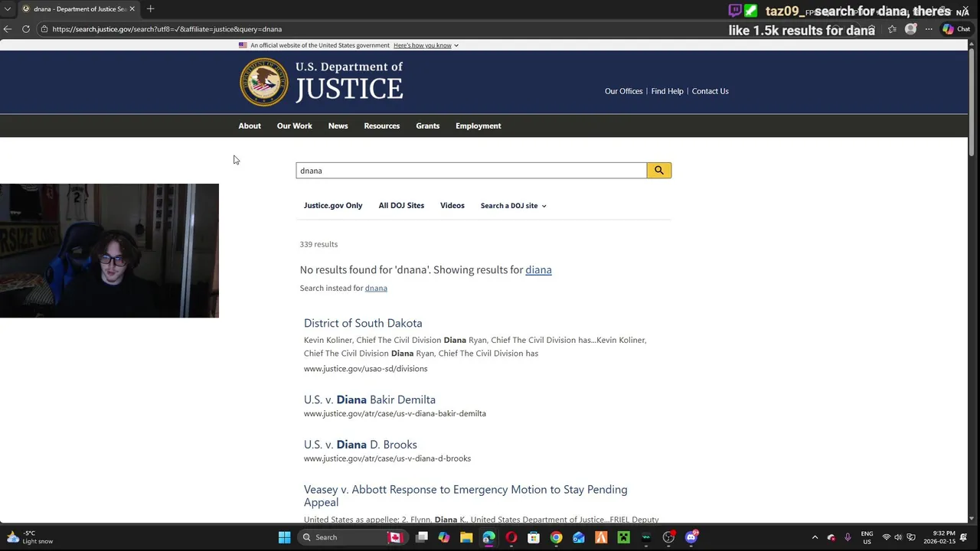Viewport: 980px width, 551px height.
Task: Open the notification bell in tray
Action: (x=964, y=537)
